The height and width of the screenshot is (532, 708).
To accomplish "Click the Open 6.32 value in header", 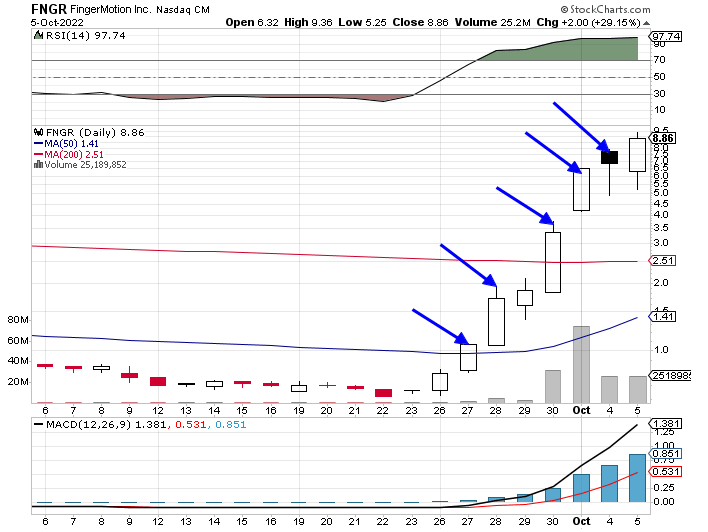I will 252,23.
